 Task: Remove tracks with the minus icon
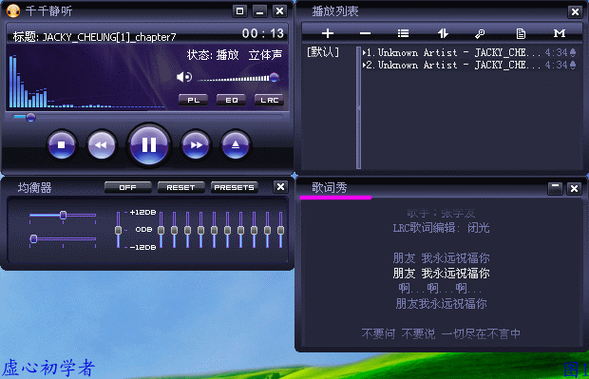point(365,33)
